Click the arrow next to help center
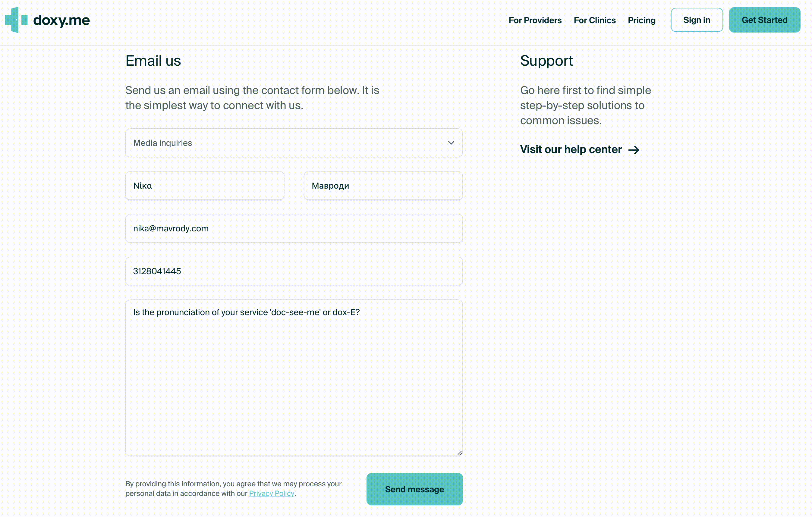This screenshot has height=517, width=812. [634, 150]
